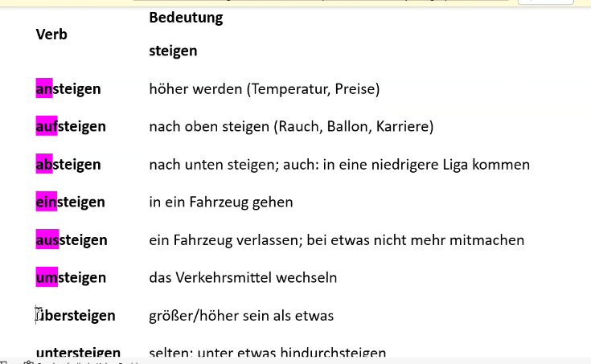Image resolution: width=591 pixels, height=364 pixels.
Task: Click the highlighted 'an' prefix in ansteigen
Action: click(44, 88)
